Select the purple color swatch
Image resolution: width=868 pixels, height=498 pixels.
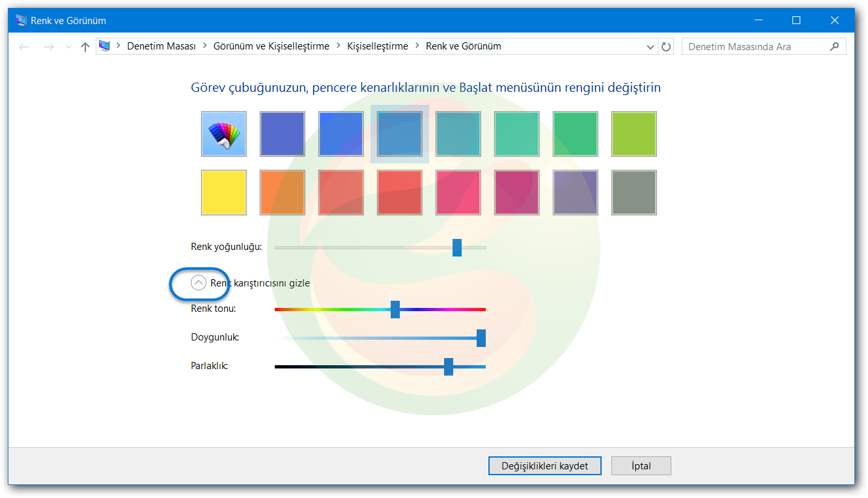[x=575, y=192]
